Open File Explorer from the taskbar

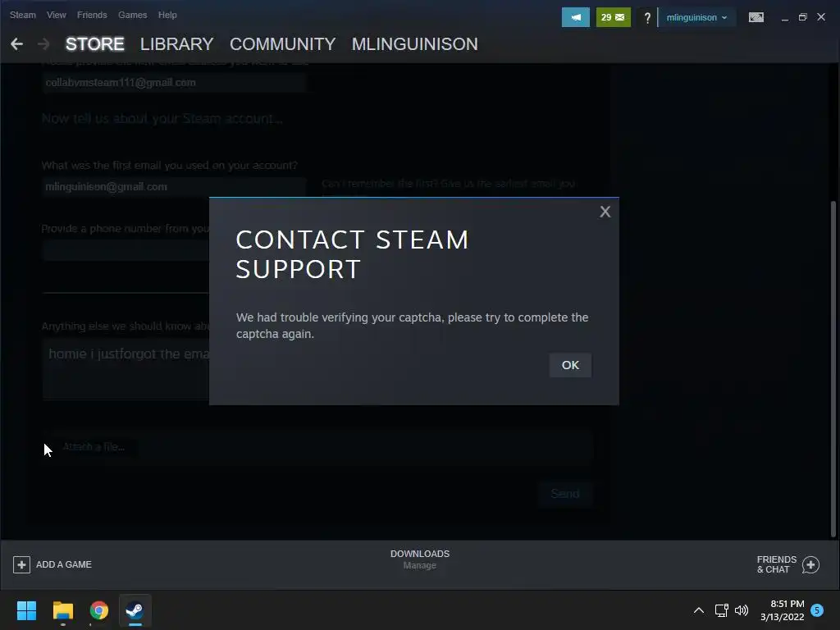click(x=62, y=610)
